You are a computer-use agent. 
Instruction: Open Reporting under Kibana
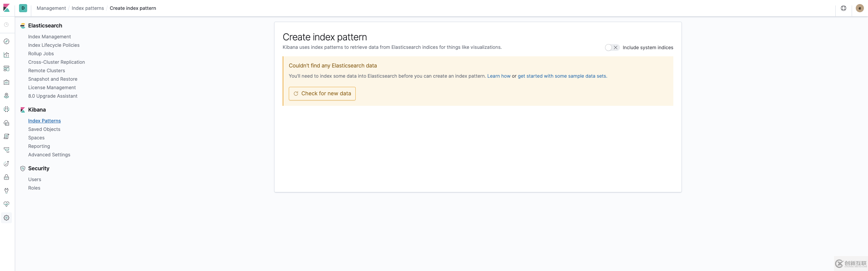(x=39, y=146)
